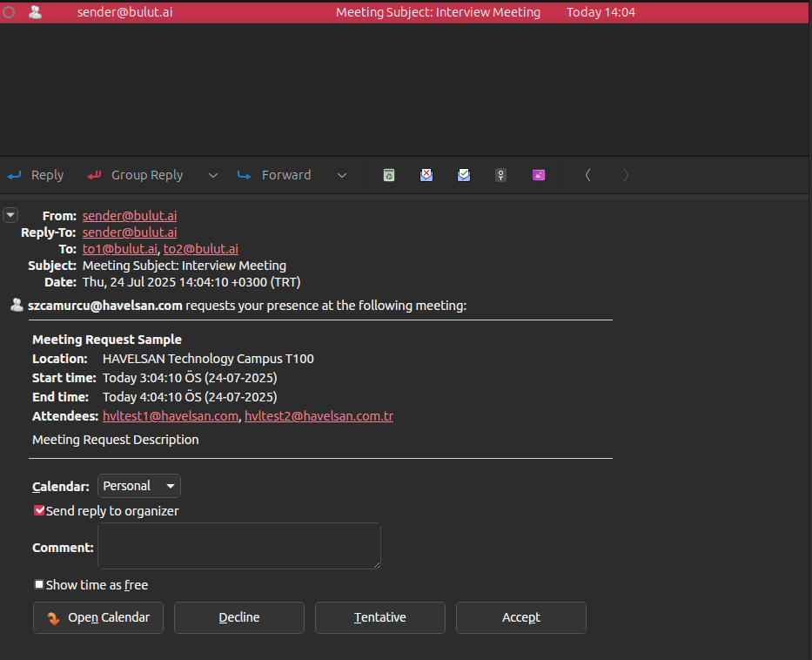Image resolution: width=812 pixels, height=660 pixels.
Task: Open attendee hvltest1@havelsan.com link
Action: click(x=171, y=416)
